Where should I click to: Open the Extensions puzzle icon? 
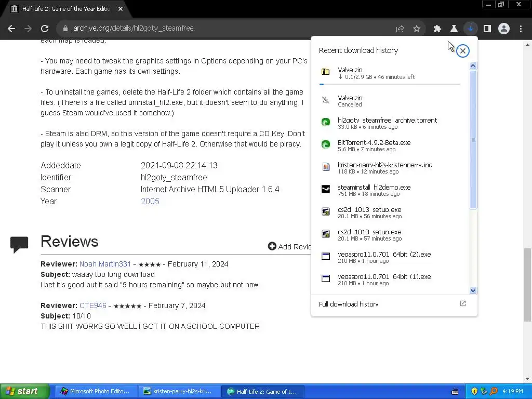pyautogui.click(x=437, y=29)
